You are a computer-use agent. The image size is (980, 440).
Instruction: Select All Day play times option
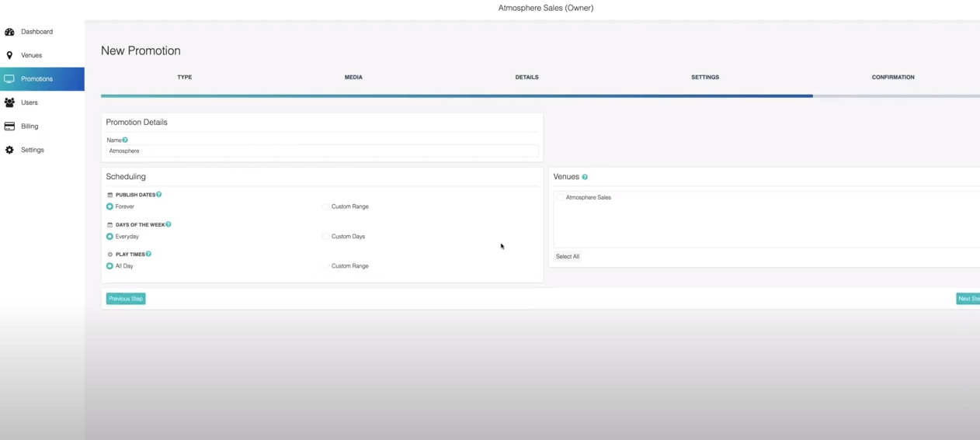coord(109,265)
